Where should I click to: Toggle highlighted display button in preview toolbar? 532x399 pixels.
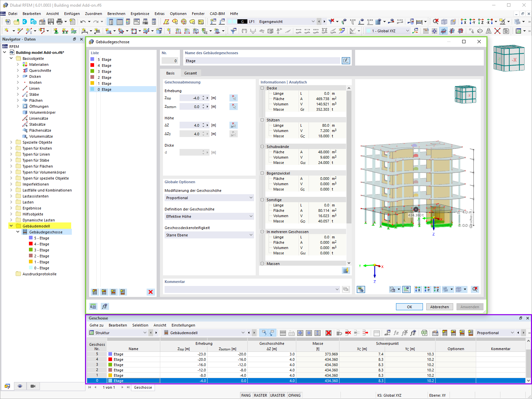tap(406, 289)
